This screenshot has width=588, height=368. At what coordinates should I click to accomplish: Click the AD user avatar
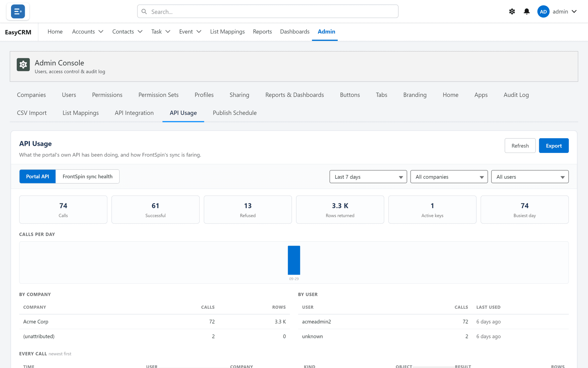pyautogui.click(x=543, y=11)
